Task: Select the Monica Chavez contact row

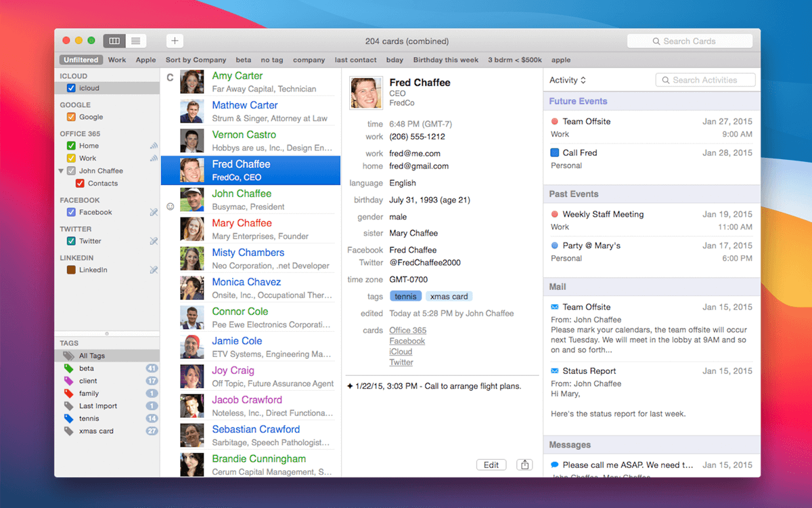Action: coord(251,288)
